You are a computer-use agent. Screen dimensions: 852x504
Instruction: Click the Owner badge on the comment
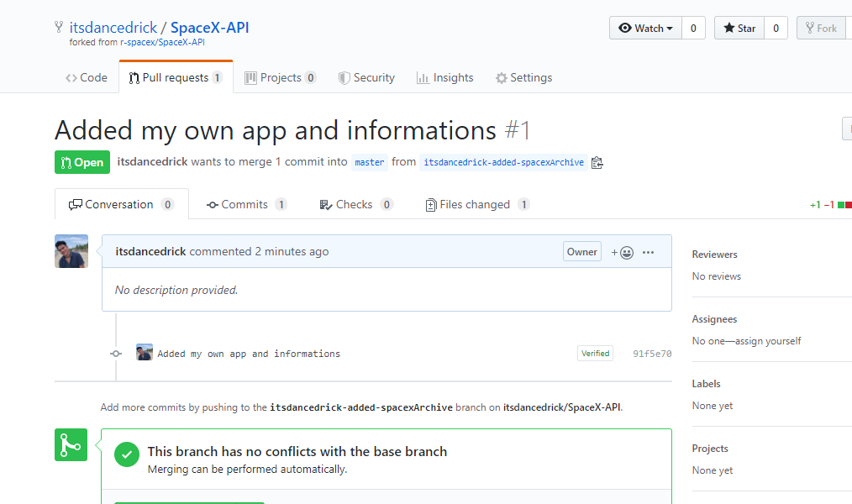click(x=582, y=251)
